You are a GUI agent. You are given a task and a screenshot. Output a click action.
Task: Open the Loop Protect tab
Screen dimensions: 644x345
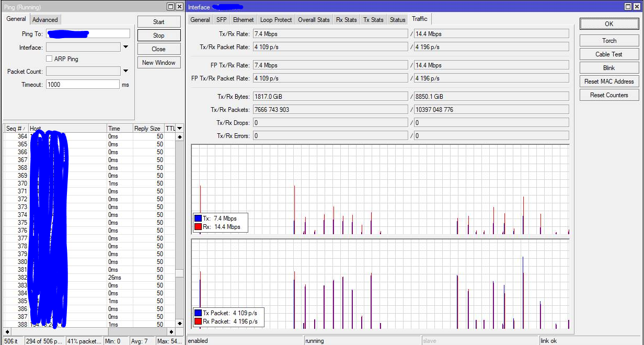point(276,20)
